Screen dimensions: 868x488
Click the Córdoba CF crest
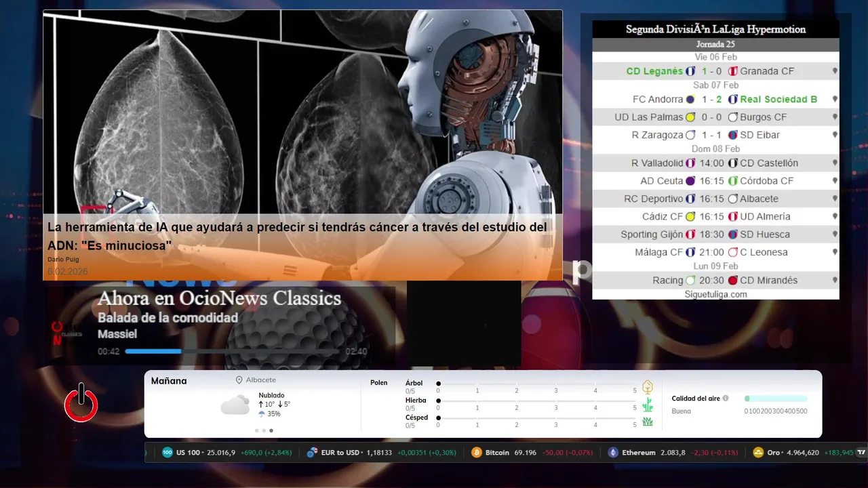point(732,181)
